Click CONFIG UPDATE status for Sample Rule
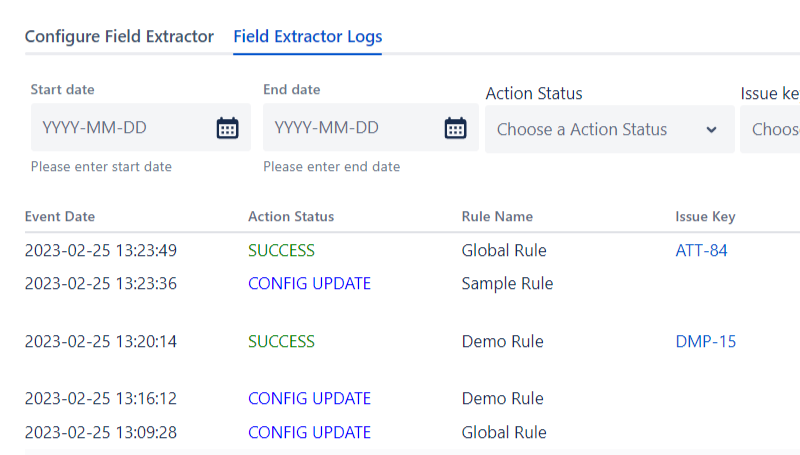The image size is (800, 455). pyautogui.click(x=309, y=284)
